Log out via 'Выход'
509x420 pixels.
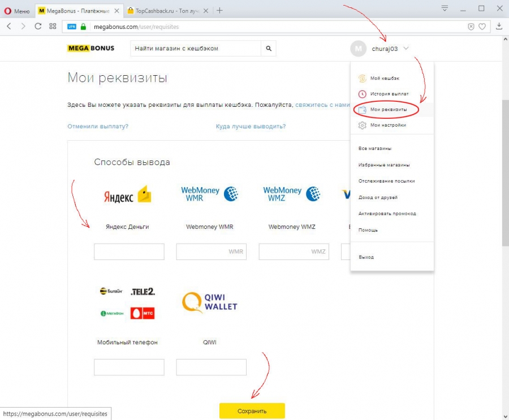point(366,257)
